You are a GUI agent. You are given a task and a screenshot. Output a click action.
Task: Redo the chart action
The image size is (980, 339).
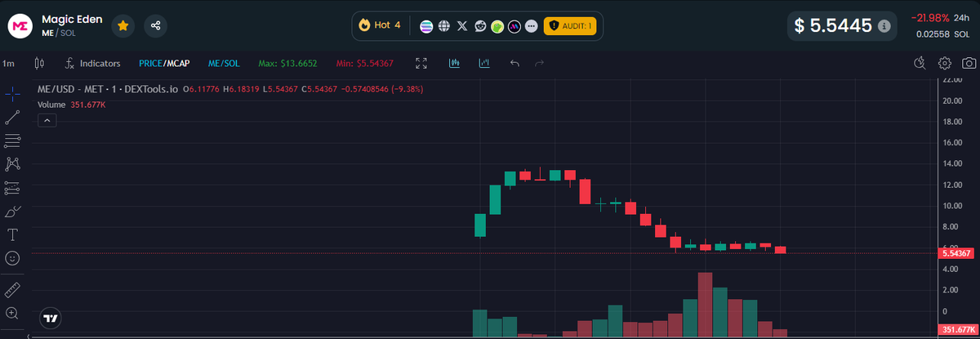(539, 63)
